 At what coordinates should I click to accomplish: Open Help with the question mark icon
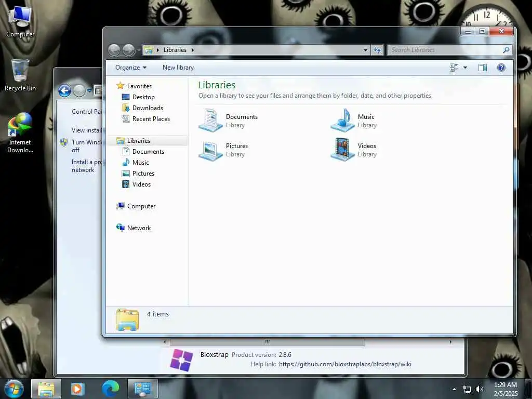point(501,68)
